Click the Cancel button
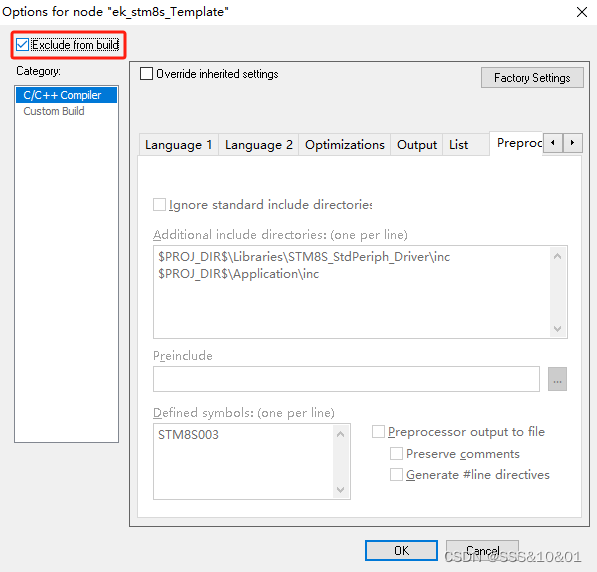This screenshot has height=572, width=597. (482, 550)
